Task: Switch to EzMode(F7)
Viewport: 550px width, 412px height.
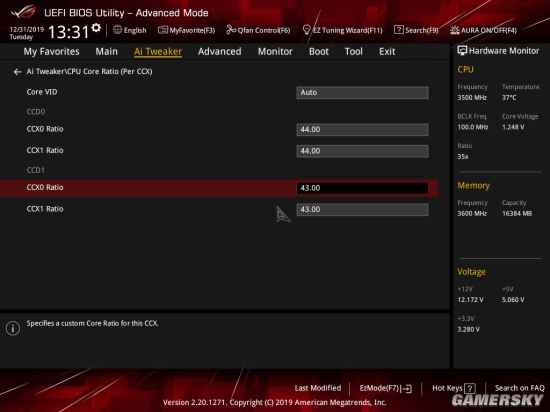Action: pos(385,388)
